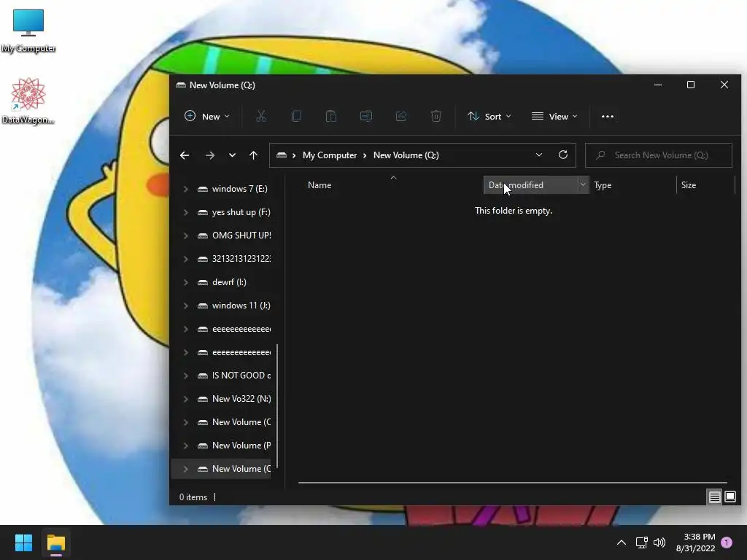Click the Rename icon in toolbar
Viewport: 747px width, 560px height.
366,116
